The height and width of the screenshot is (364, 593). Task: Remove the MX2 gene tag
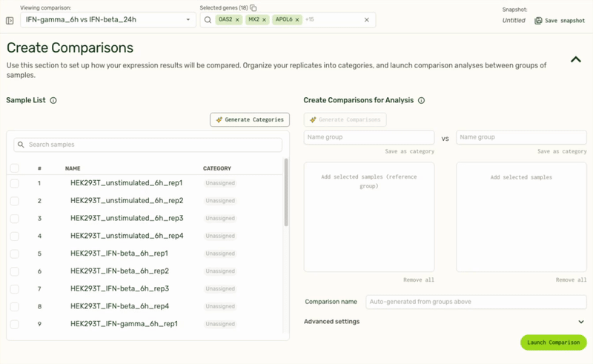click(264, 20)
